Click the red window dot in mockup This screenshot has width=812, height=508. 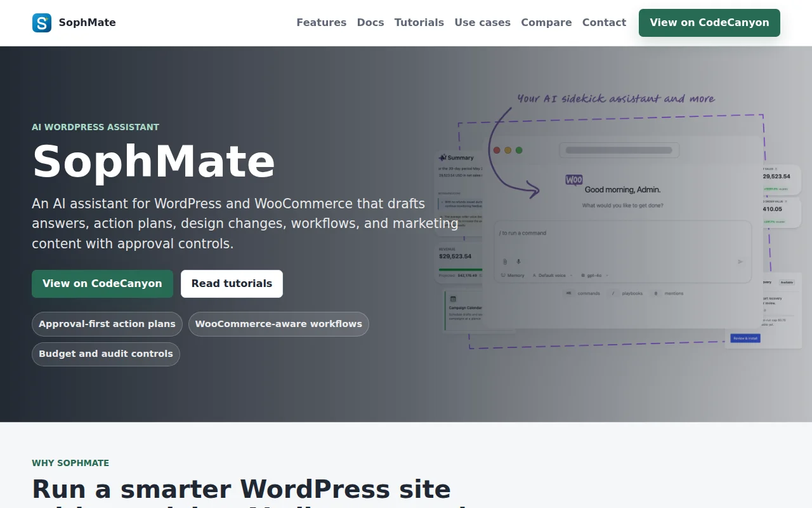(x=497, y=150)
